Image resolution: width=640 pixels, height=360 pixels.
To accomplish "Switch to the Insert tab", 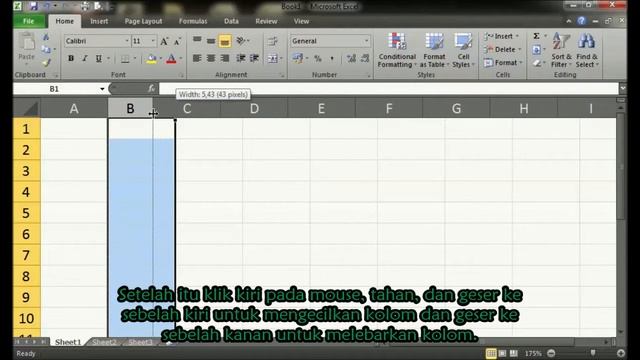I will (x=99, y=21).
